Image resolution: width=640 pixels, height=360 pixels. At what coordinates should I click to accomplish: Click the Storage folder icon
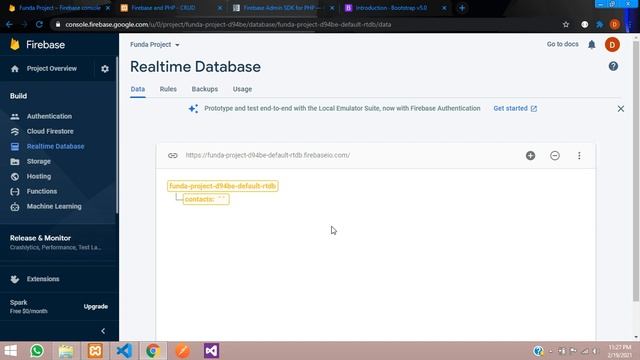click(15, 162)
